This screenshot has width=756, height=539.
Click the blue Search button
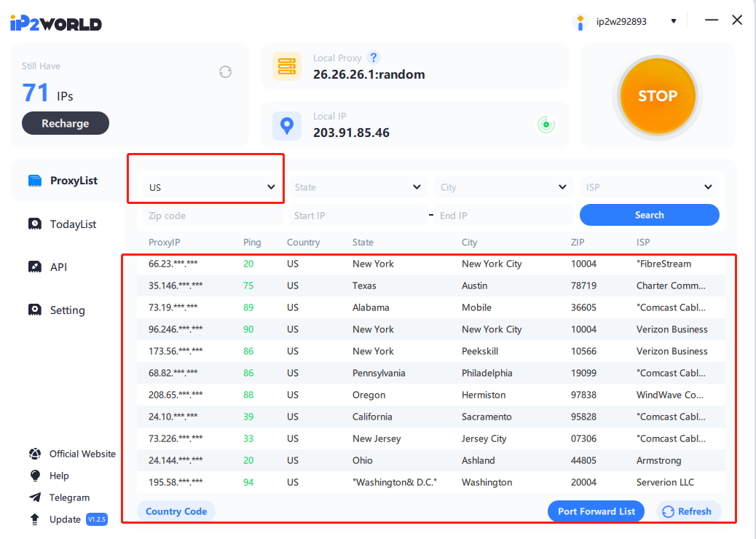[x=650, y=215]
